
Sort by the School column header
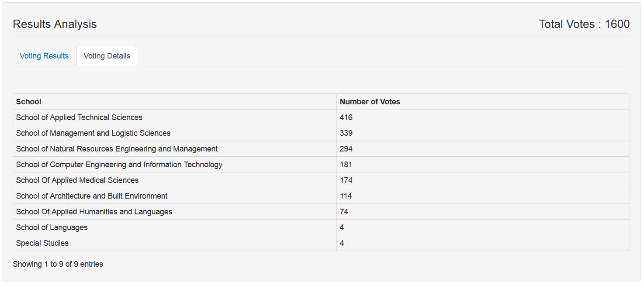coord(29,102)
